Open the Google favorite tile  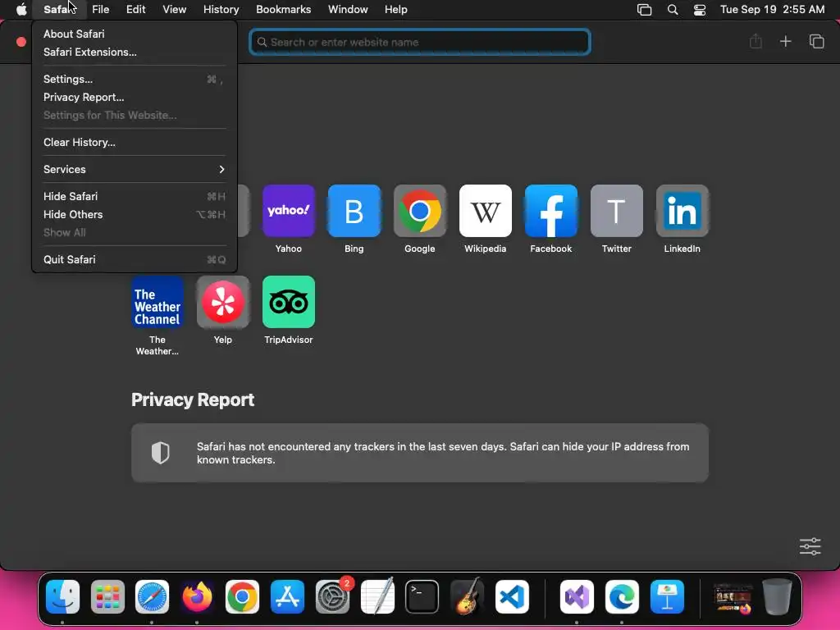pyautogui.click(x=419, y=211)
